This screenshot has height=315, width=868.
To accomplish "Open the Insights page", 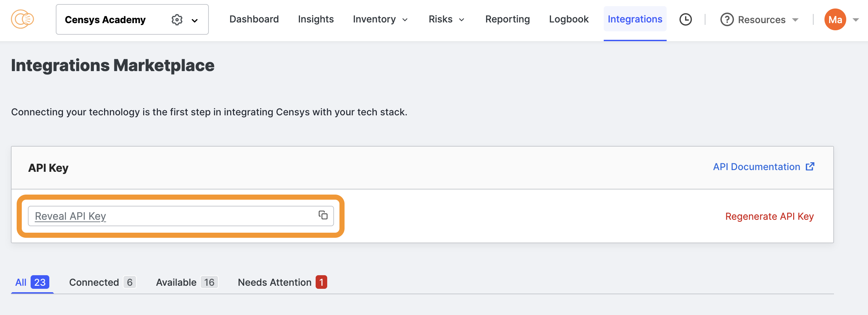I will (316, 19).
